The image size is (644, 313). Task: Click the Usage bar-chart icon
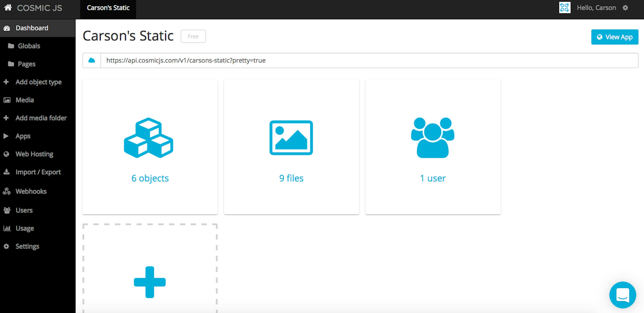(x=7, y=228)
